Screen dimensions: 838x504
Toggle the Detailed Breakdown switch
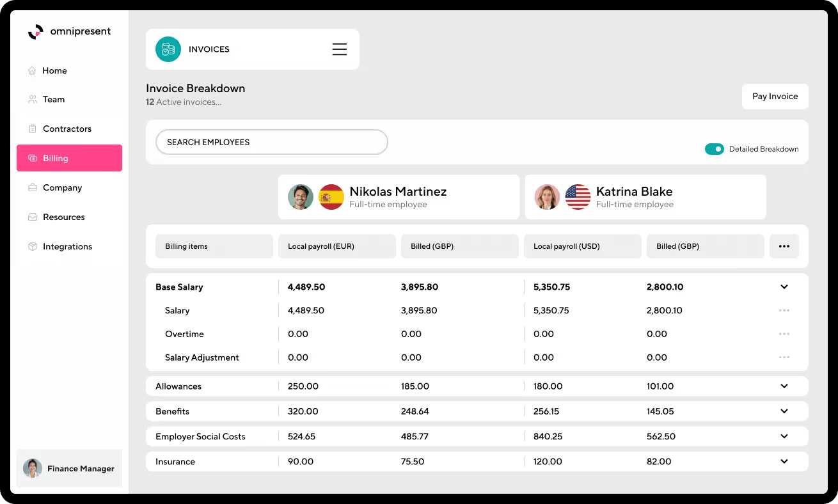click(715, 149)
